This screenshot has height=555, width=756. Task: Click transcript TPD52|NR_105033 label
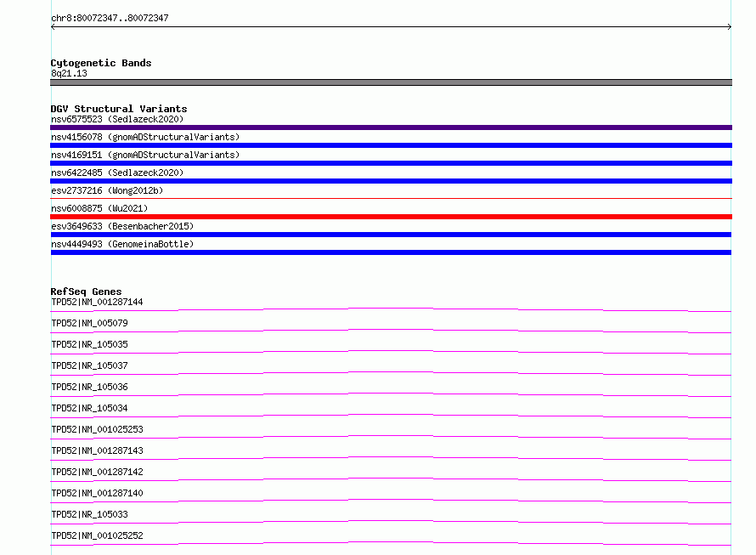89,514
